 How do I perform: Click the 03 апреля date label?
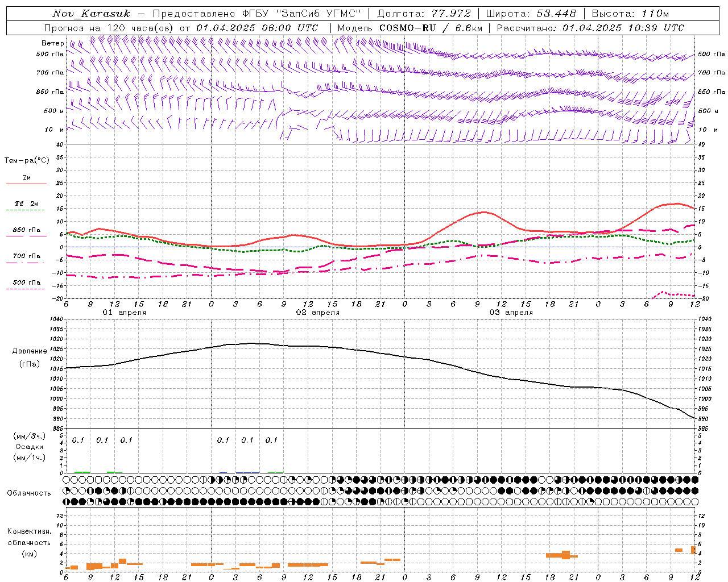coord(511,313)
